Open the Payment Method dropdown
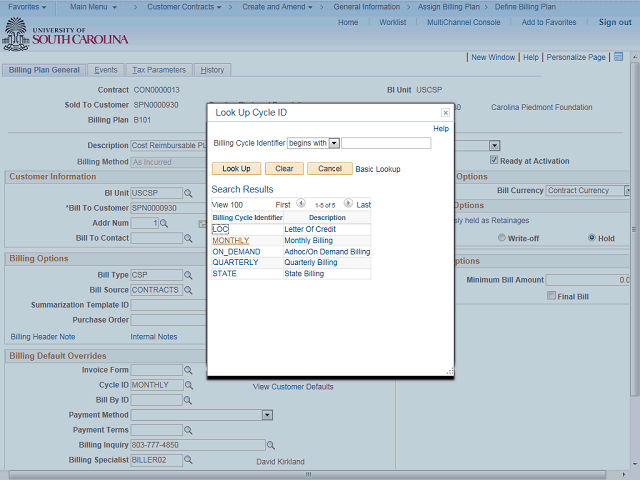This screenshot has height=480, width=640. [x=267, y=415]
